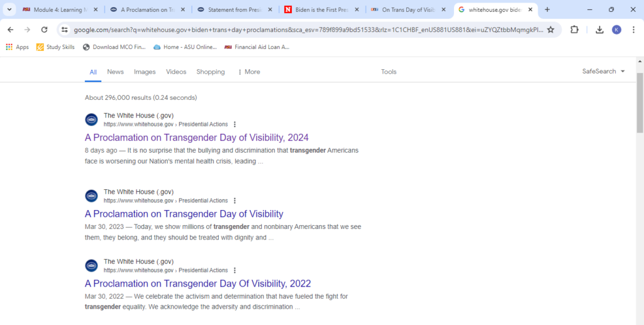Viewport: 644px width, 325px height.
Task: Select the Shopping search filter
Action: click(210, 72)
